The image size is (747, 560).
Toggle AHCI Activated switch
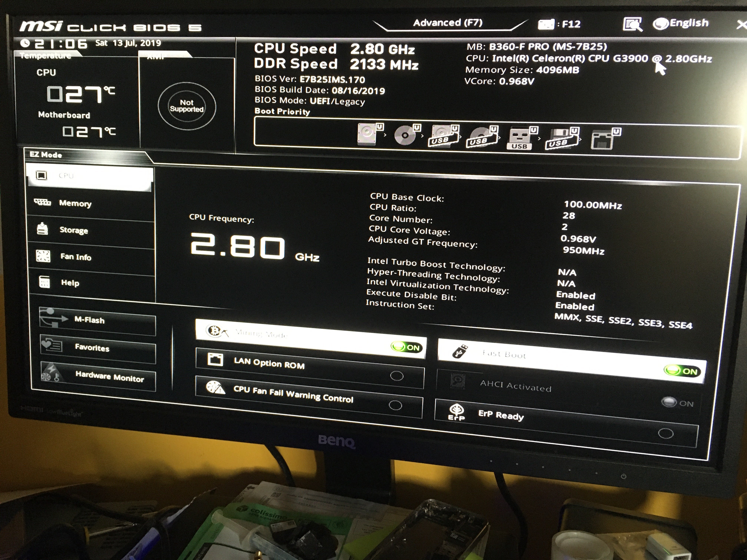click(x=677, y=403)
